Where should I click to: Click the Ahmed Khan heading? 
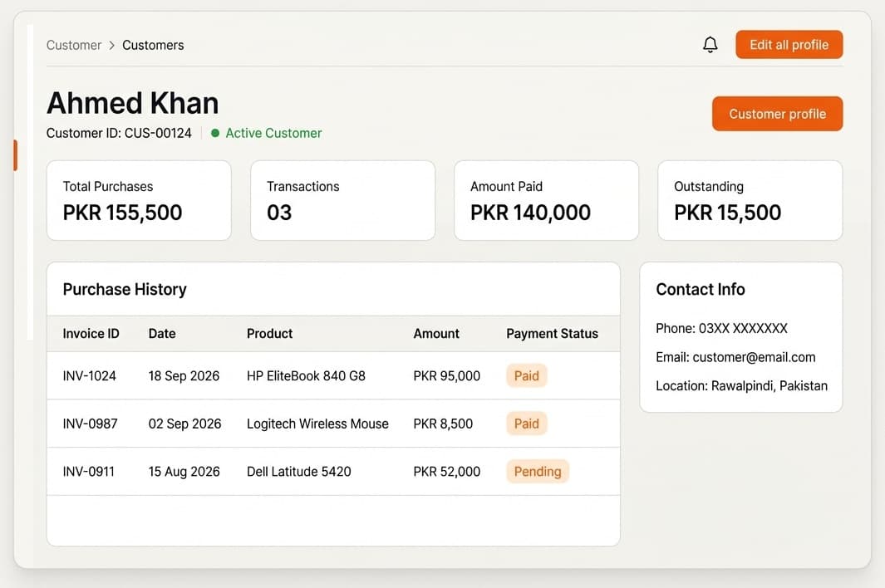133,103
